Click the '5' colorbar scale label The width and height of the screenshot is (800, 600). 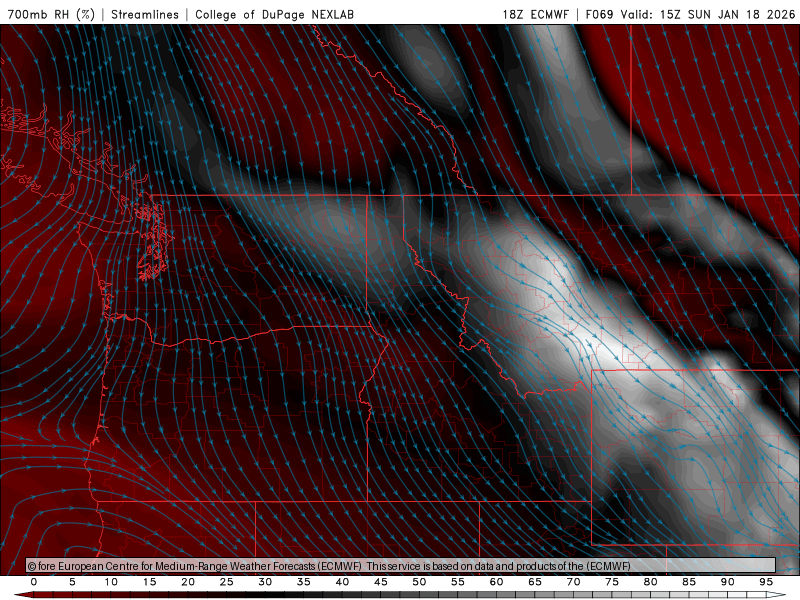(x=72, y=582)
